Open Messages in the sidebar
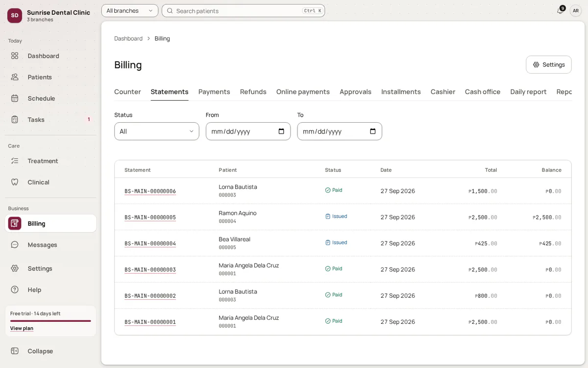The height and width of the screenshot is (368, 588). coord(50,245)
